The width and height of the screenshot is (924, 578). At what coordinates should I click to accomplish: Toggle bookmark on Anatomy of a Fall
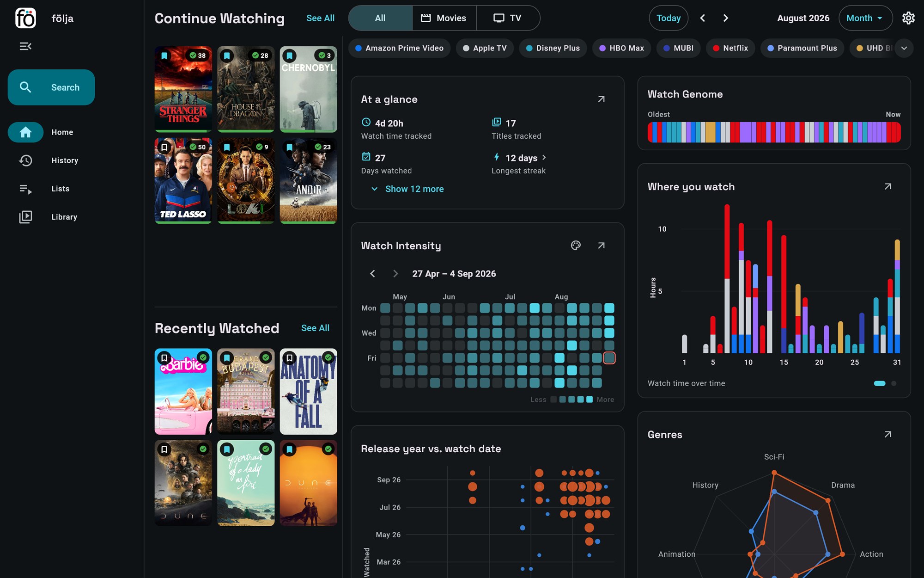click(x=289, y=357)
